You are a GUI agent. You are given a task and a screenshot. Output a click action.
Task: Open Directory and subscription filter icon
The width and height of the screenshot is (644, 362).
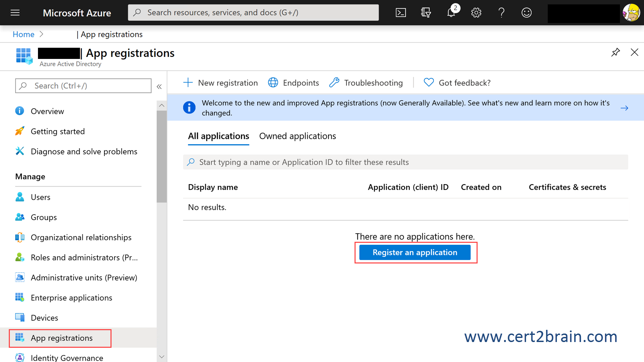tap(426, 13)
